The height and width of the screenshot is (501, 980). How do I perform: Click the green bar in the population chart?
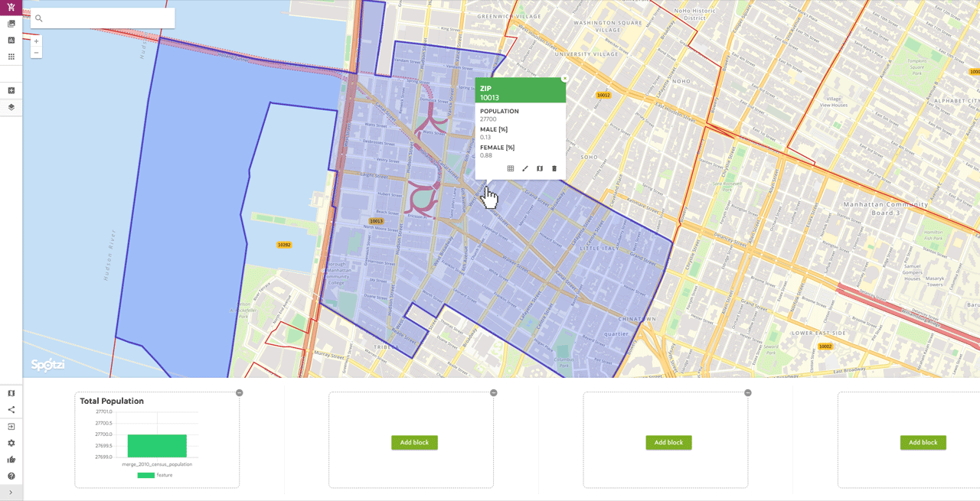point(157,445)
